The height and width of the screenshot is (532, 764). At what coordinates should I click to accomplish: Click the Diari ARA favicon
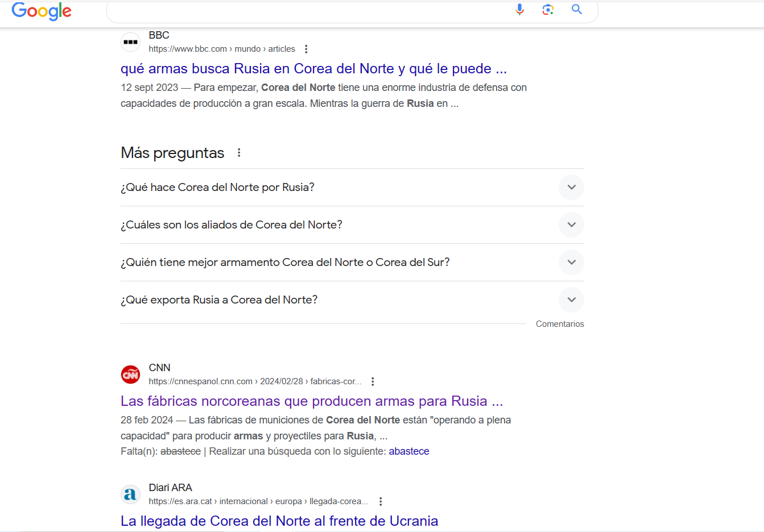click(131, 494)
